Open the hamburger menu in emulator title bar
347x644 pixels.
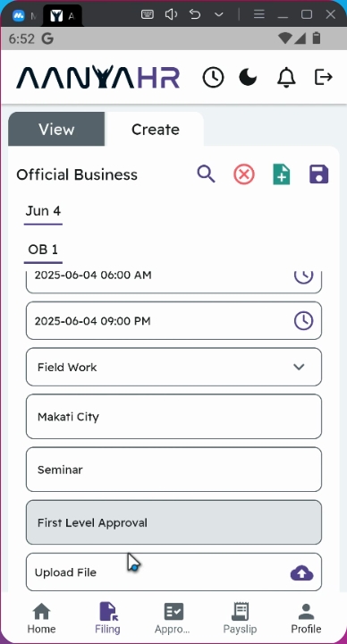click(258, 15)
